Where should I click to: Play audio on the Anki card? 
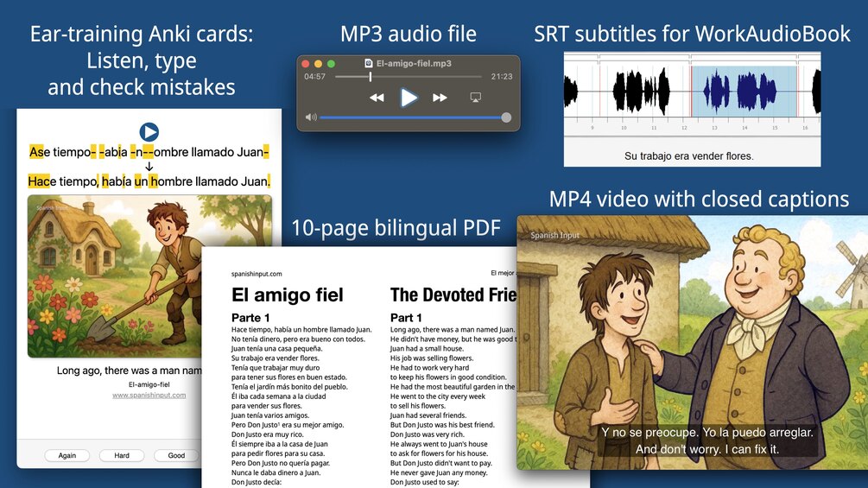coord(149,131)
